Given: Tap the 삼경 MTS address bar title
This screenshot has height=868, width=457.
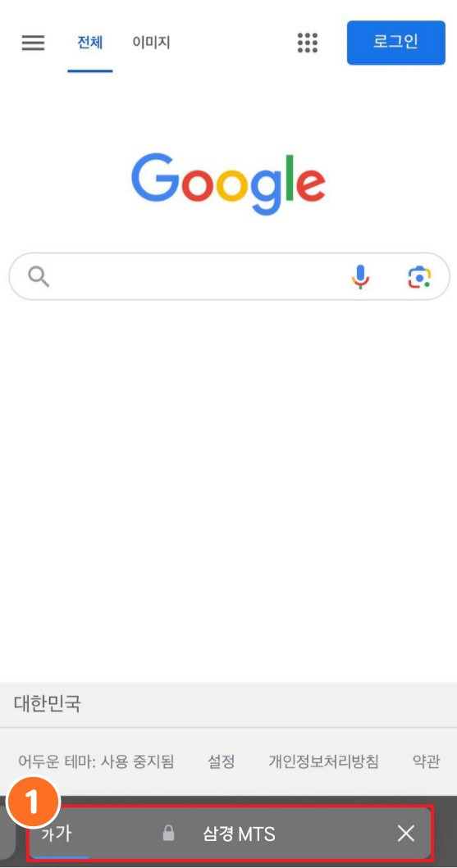Looking at the screenshot, I should 239,834.
